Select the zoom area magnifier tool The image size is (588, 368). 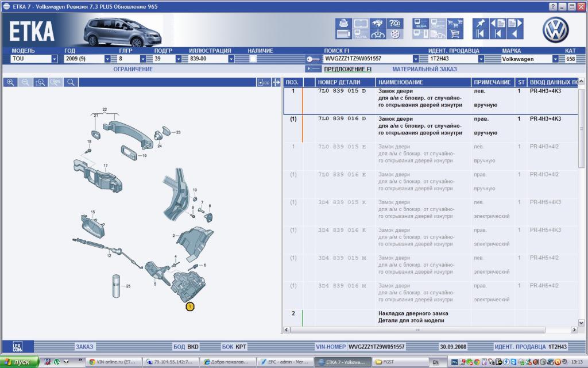point(40,82)
